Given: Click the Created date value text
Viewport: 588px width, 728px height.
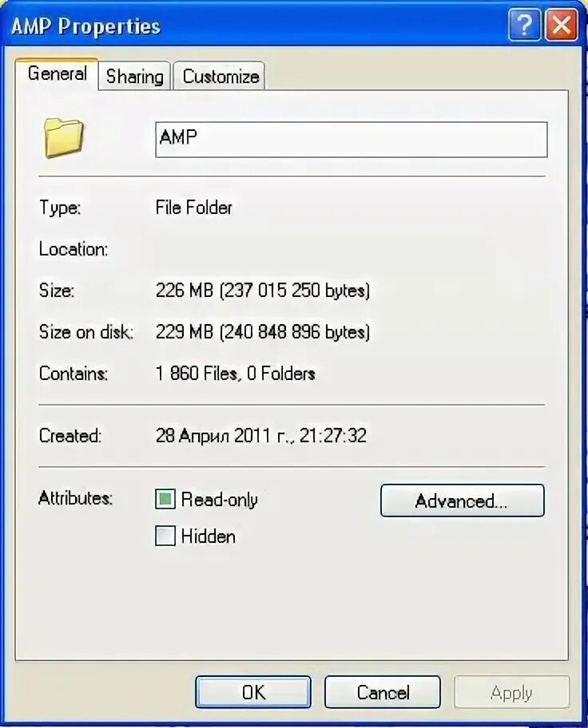Looking at the screenshot, I should point(260,436).
